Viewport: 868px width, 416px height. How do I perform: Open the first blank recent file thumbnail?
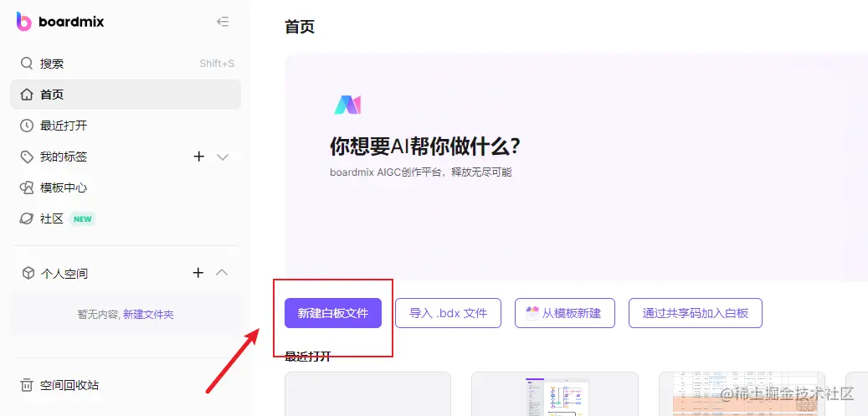367,394
